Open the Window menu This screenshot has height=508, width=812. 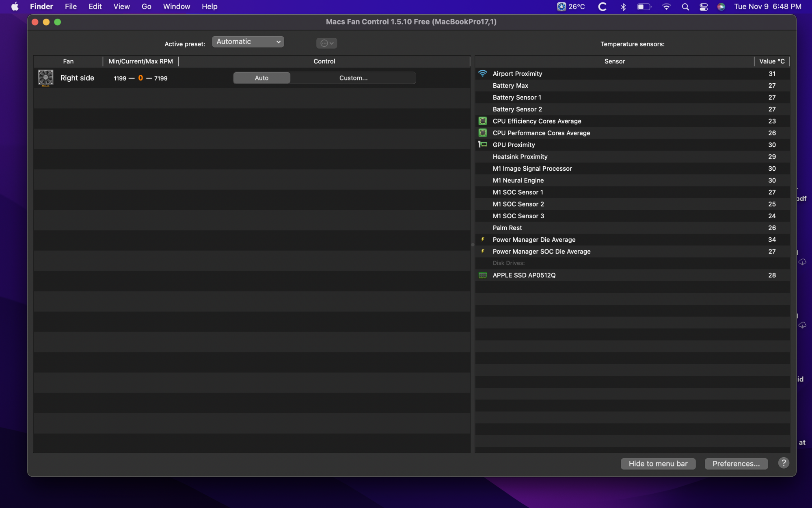pyautogui.click(x=176, y=7)
